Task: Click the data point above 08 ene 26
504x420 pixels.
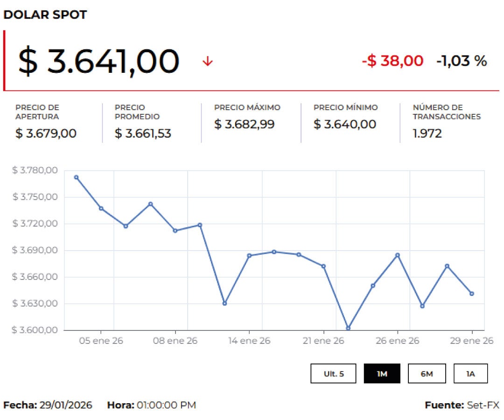Action: coord(175,231)
